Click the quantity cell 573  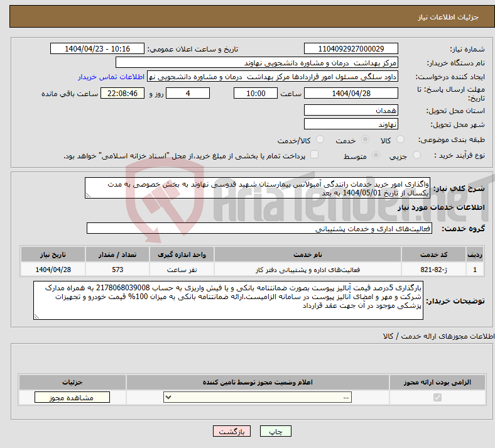(117, 270)
